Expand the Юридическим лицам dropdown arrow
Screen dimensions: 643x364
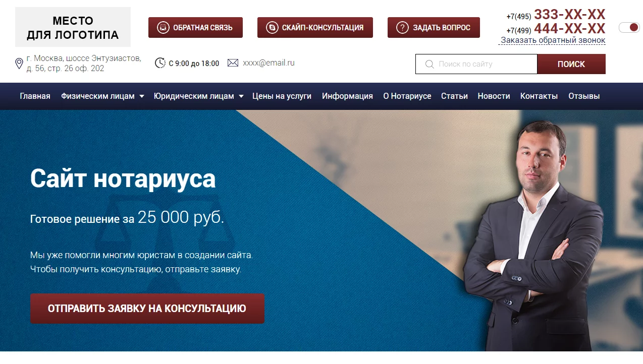pyautogui.click(x=241, y=96)
